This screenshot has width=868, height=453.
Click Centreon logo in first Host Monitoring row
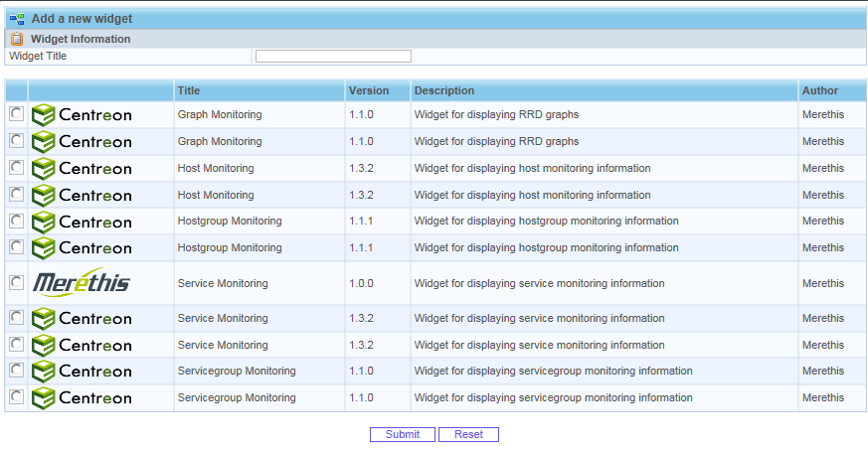[x=82, y=169]
